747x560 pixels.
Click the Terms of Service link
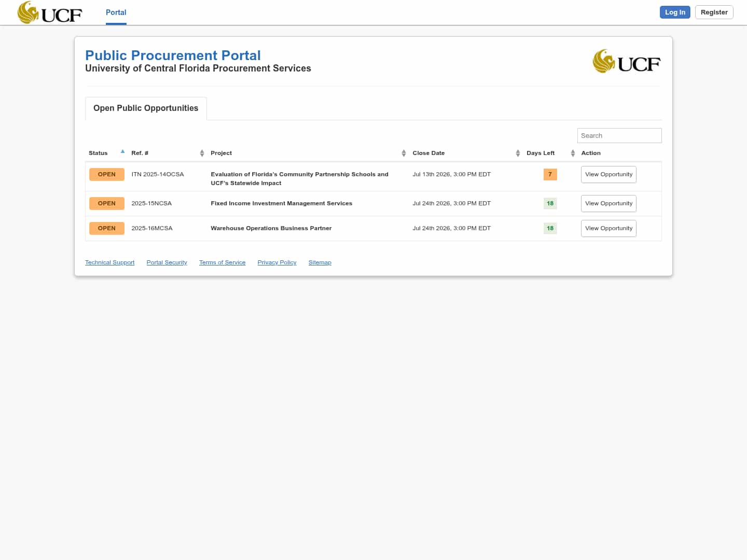(x=223, y=262)
